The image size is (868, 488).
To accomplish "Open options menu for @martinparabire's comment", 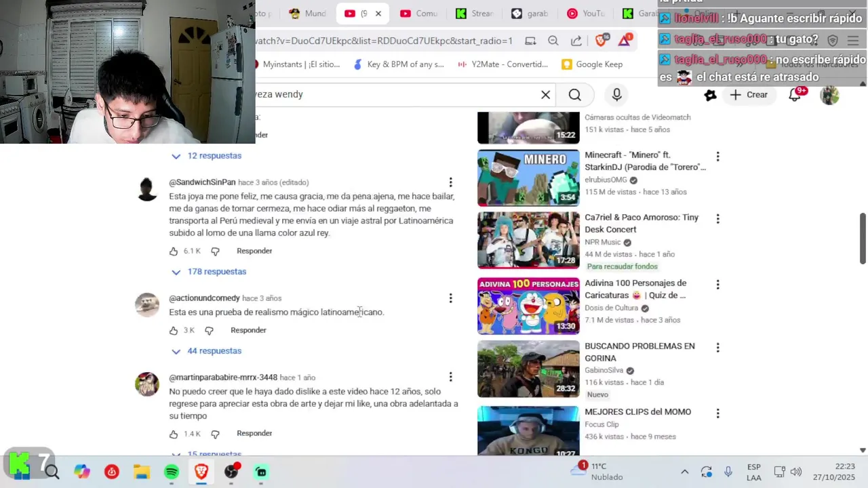I will click(450, 378).
